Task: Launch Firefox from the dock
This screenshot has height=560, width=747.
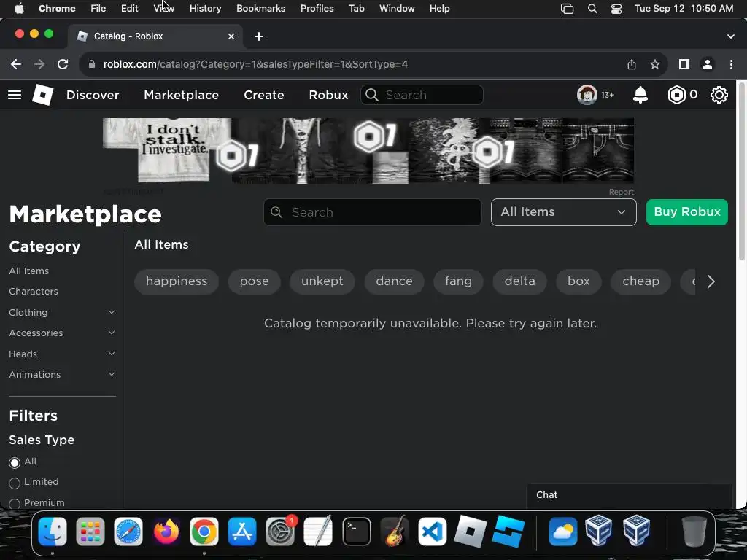Action: click(166, 532)
